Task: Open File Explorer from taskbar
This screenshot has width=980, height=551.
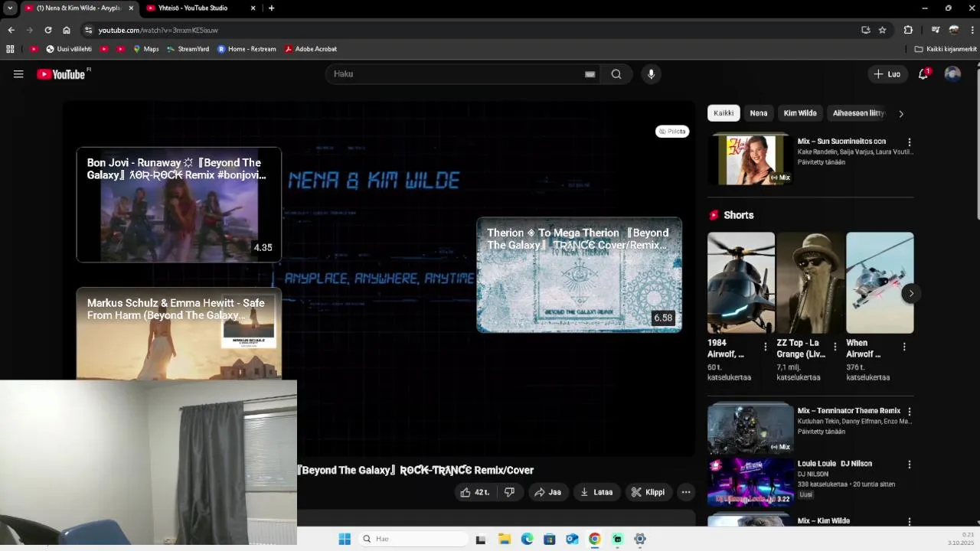Action: [505, 539]
